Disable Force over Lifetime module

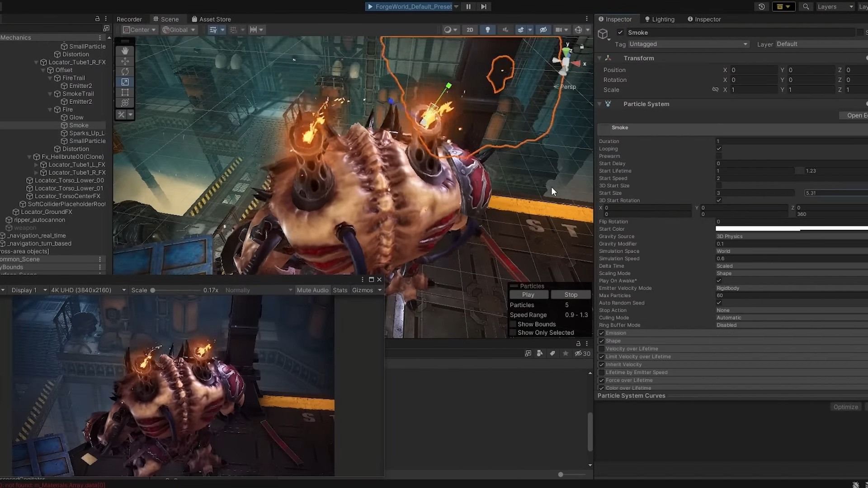click(x=601, y=380)
